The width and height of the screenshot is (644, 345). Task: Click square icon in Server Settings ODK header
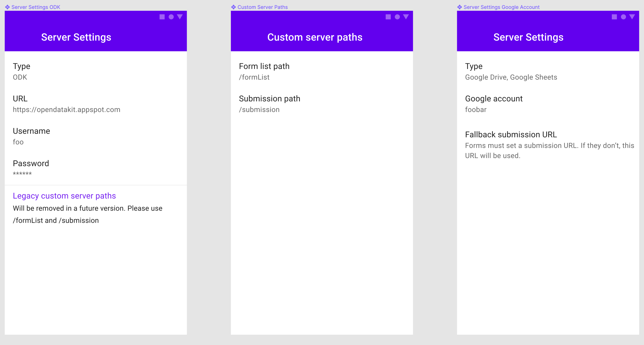click(x=162, y=17)
